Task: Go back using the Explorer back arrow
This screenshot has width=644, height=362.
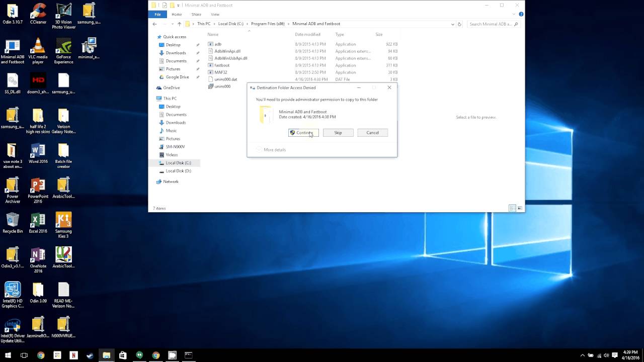Action: (155, 24)
